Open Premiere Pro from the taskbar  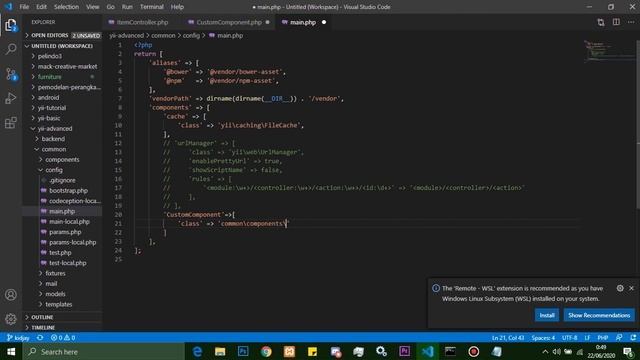coord(404,351)
